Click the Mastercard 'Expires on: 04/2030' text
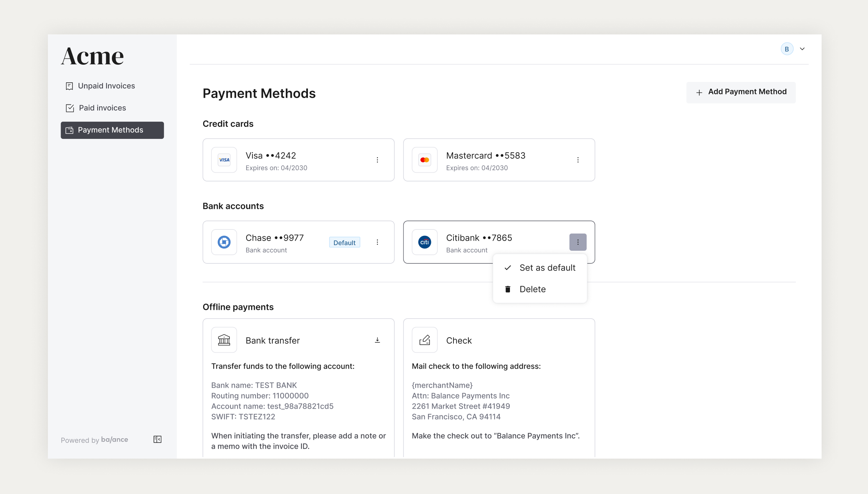This screenshot has width=868, height=494. [477, 168]
